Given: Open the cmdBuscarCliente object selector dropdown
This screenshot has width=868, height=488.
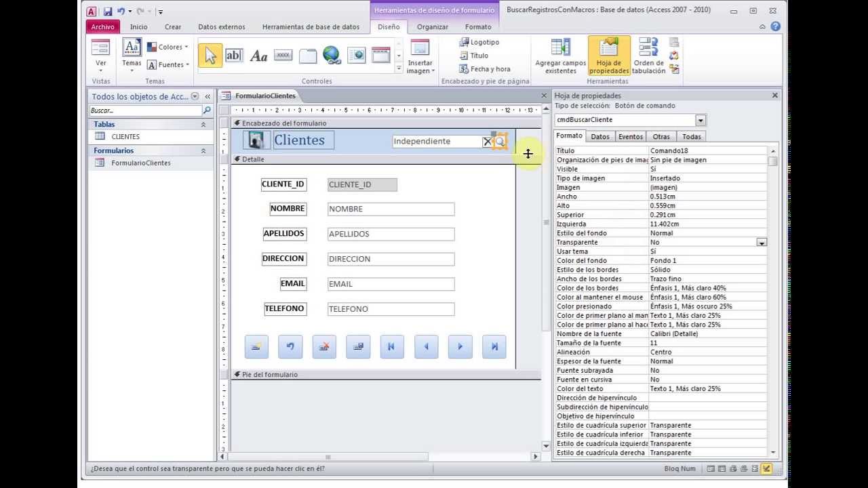Looking at the screenshot, I should [701, 120].
